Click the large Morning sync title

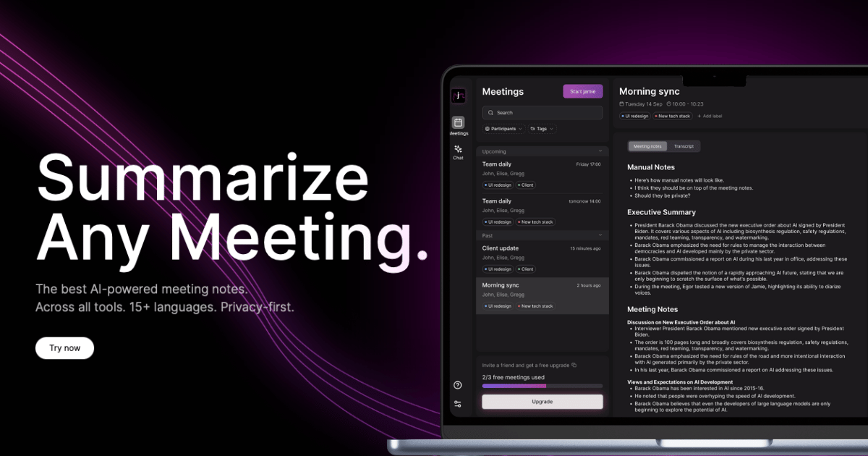[x=650, y=91]
